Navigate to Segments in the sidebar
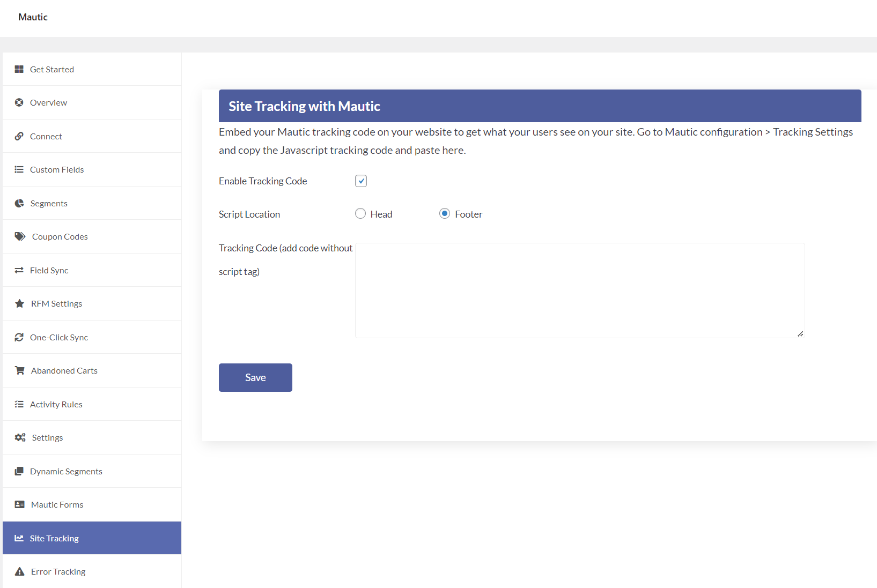Screen dimensions: 877x588 point(92,203)
